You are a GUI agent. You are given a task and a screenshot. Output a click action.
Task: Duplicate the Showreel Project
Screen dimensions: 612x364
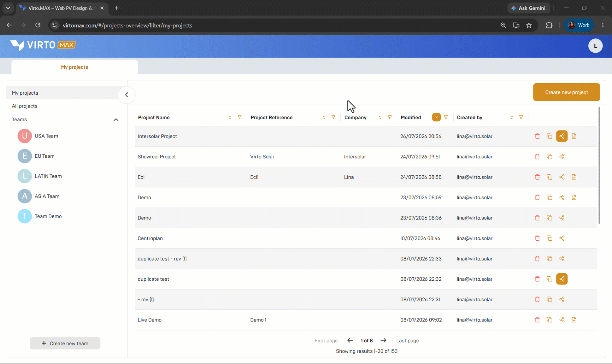coord(549,157)
